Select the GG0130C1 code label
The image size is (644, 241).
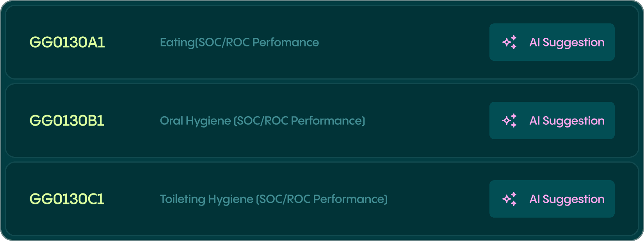click(67, 199)
